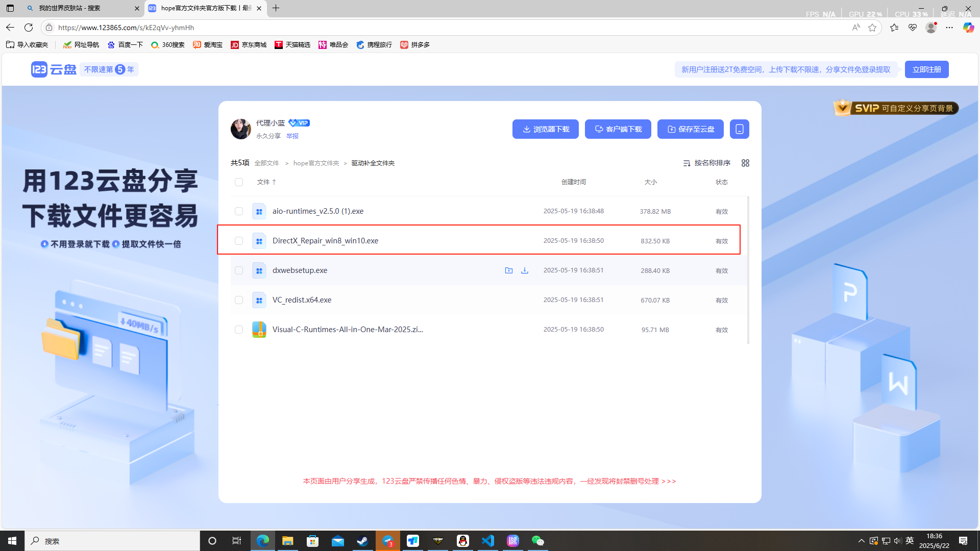Open 百度一下 bookmark

[125, 45]
